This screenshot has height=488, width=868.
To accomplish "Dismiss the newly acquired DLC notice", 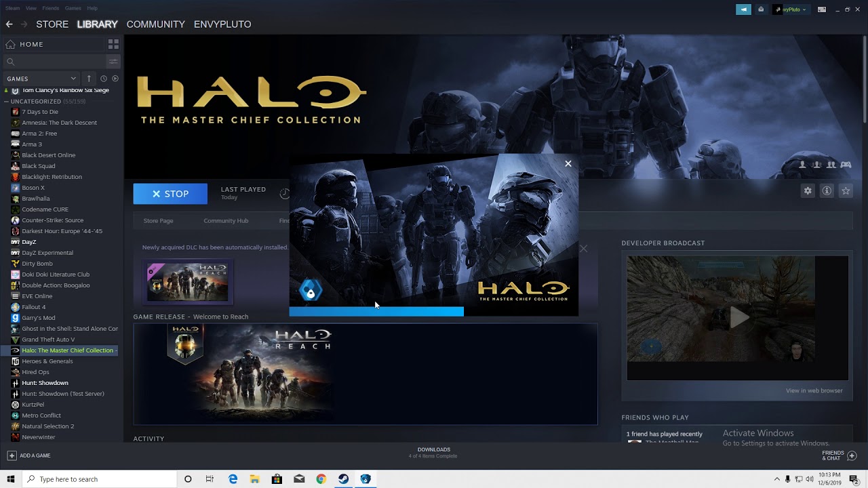I will (x=583, y=249).
